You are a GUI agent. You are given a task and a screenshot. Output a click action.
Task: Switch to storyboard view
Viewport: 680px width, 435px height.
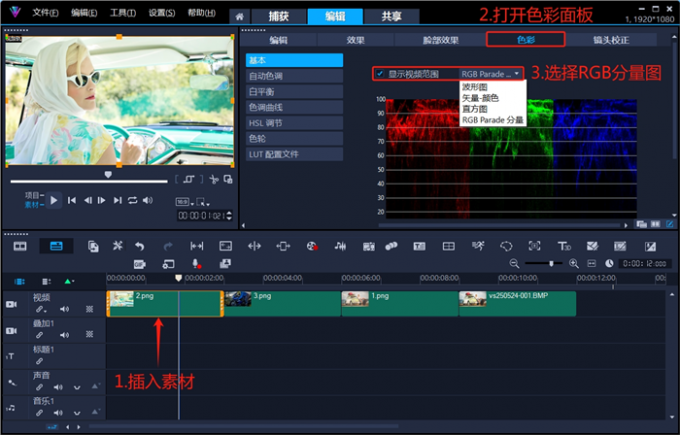point(20,246)
